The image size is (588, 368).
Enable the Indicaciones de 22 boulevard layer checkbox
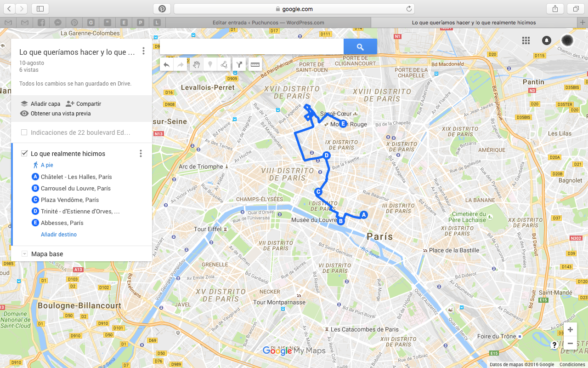24,132
